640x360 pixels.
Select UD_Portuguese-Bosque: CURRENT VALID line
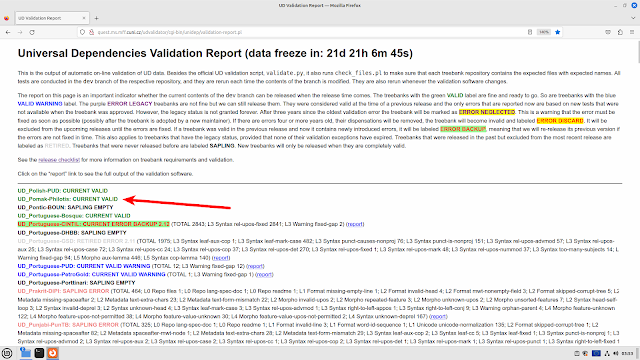[x=74, y=216]
